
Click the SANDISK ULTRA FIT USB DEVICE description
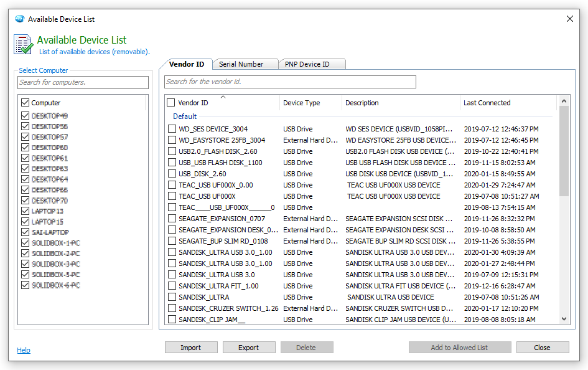(400, 285)
